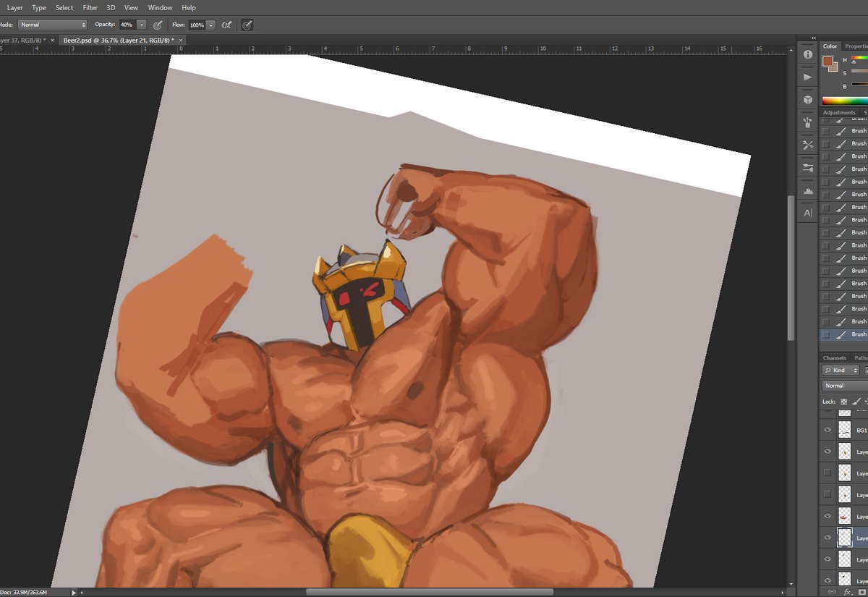
Task: Click the pressure-for-opacity icon beside Opacity
Action: click(158, 25)
